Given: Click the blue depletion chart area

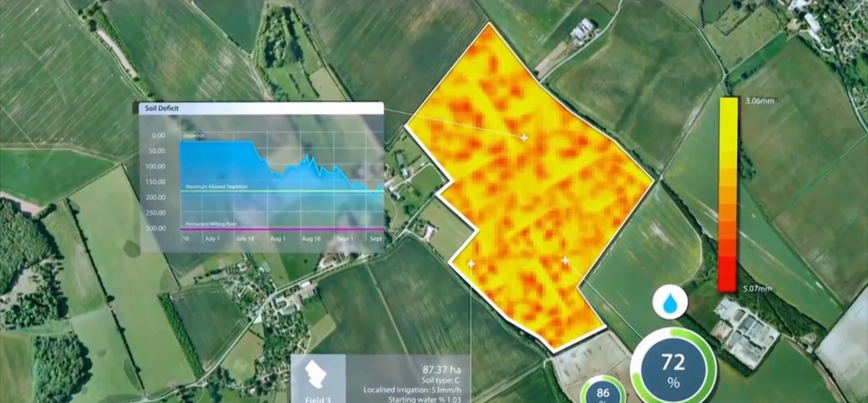Looking at the screenshot, I should [220, 163].
